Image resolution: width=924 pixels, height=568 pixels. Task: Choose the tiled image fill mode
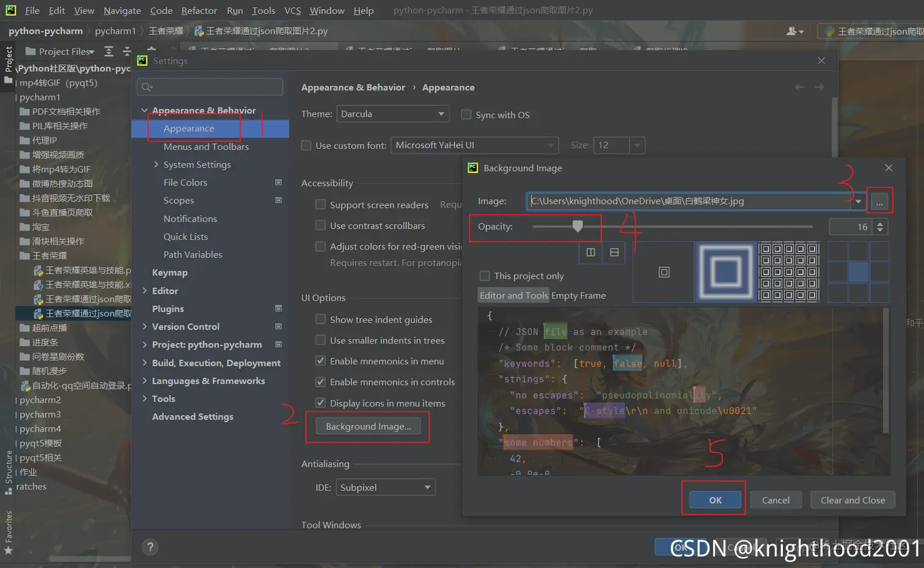(x=788, y=272)
